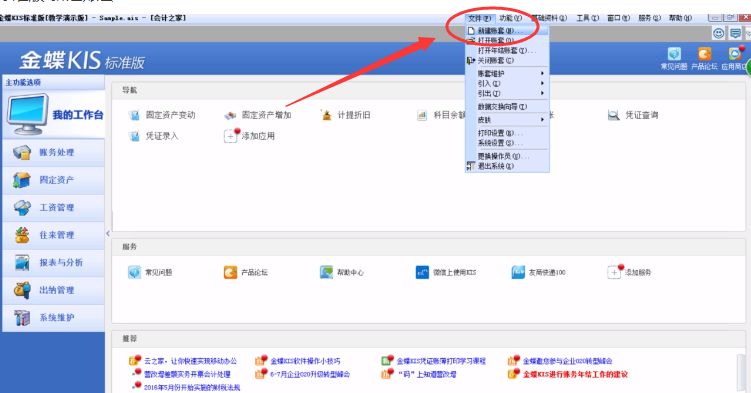Open link 金蝶邀您参与企业O2O转型峰会

[x=568, y=361]
